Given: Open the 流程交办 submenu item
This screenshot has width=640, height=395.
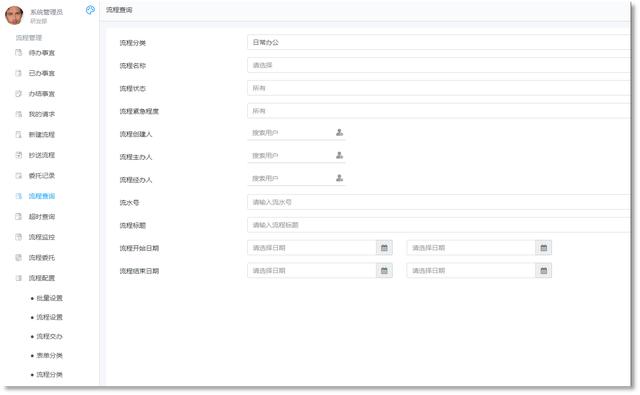Looking at the screenshot, I should [49, 336].
